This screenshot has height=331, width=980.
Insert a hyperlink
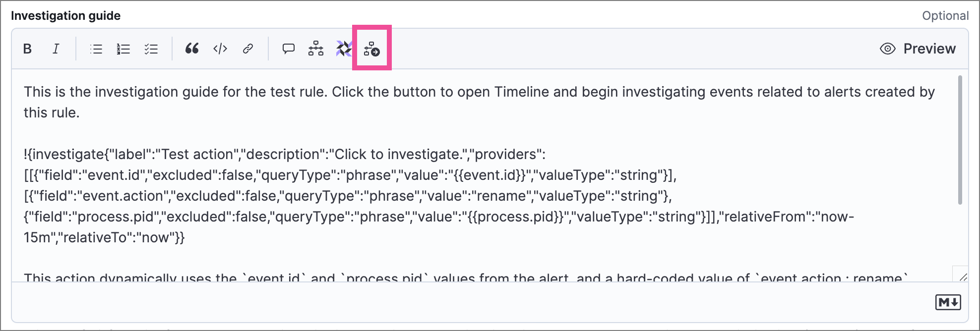(x=248, y=49)
